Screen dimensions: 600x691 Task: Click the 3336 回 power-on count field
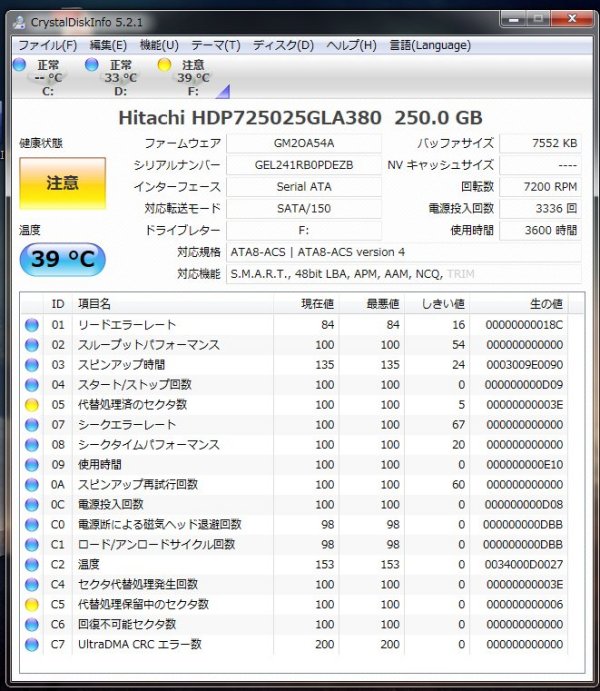540,208
